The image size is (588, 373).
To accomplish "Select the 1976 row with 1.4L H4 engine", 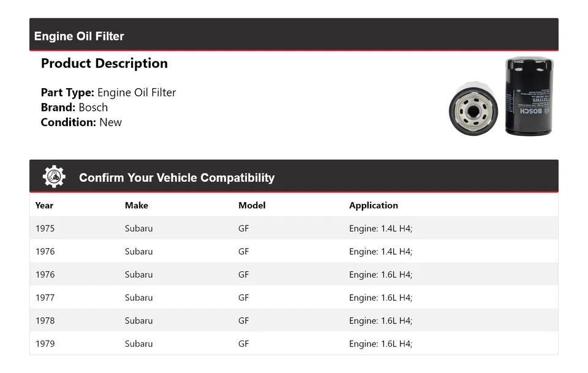I will (x=293, y=251).
